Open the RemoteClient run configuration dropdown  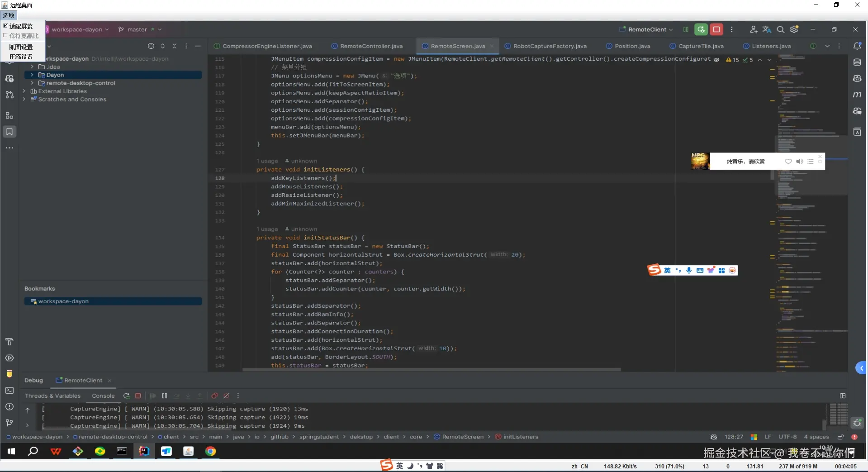pos(647,29)
